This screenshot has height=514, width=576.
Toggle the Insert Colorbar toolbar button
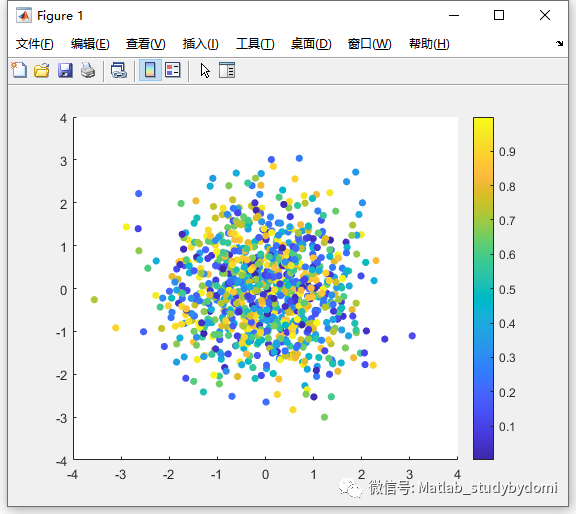[150, 70]
